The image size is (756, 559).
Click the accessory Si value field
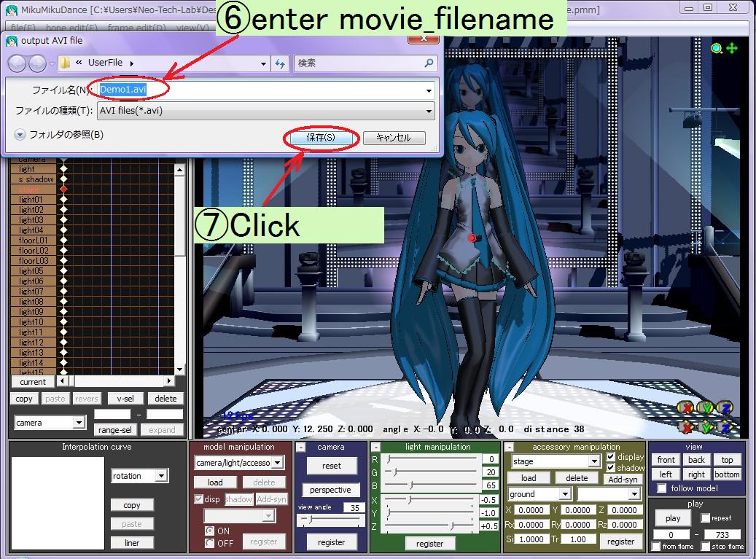(x=531, y=539)
